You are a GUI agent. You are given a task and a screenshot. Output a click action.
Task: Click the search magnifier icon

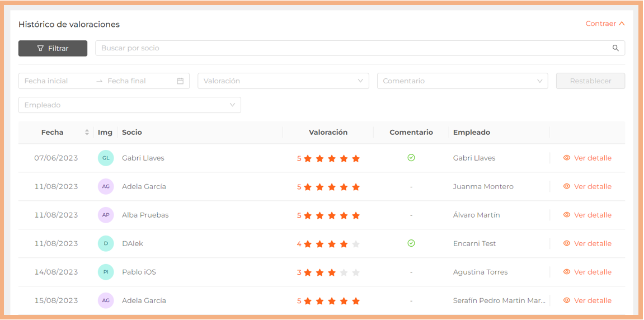(x=615, y=48)
